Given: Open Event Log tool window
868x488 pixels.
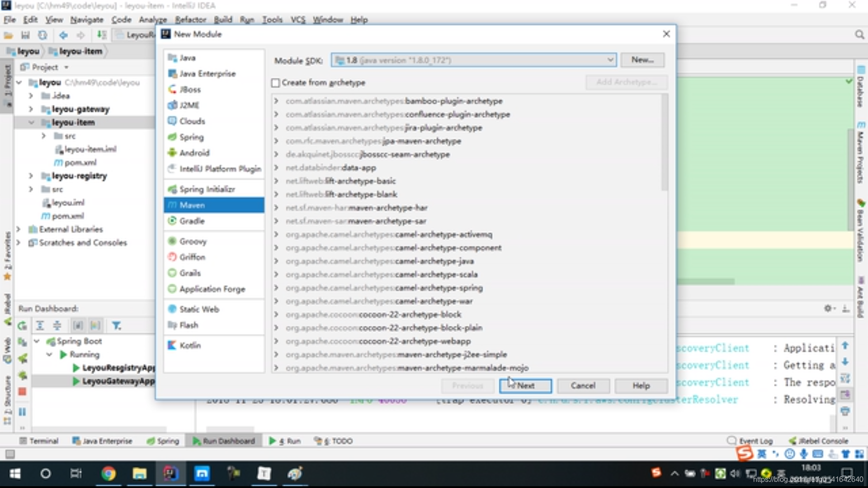Looking at the screenshot, I should (750, 441).
